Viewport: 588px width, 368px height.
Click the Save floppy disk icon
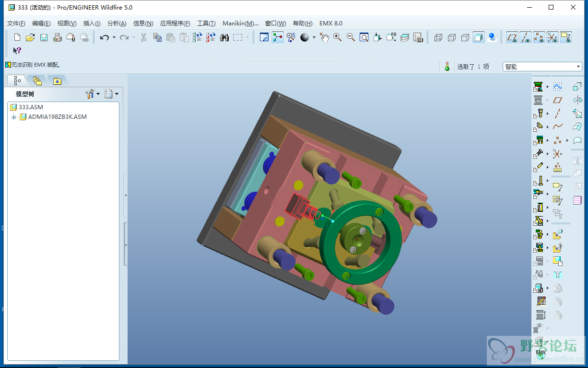(44, 37)
